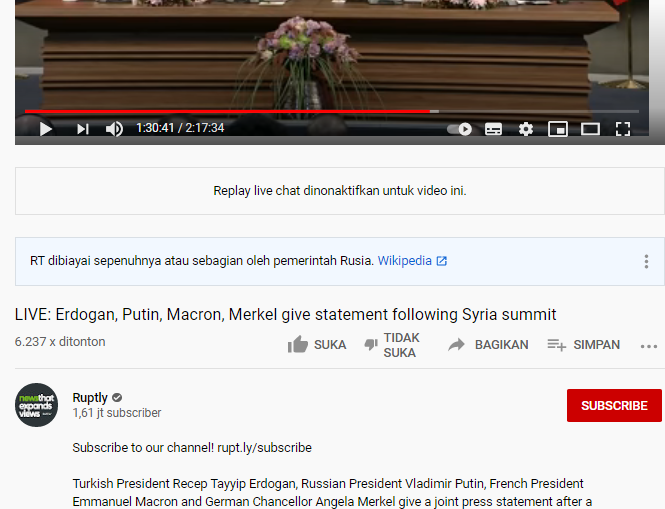Save the video with SIMPAN

pos(584,344)
